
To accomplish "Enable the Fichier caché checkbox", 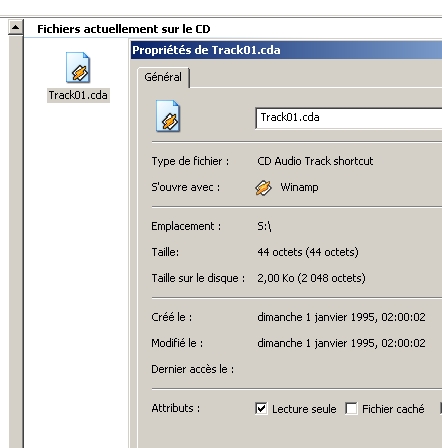I will [351, 408].
